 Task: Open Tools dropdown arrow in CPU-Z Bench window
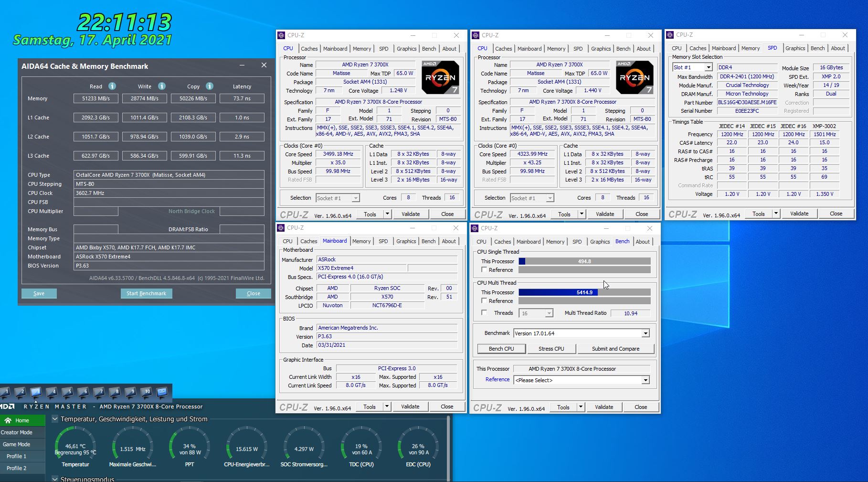click(581, 407)
